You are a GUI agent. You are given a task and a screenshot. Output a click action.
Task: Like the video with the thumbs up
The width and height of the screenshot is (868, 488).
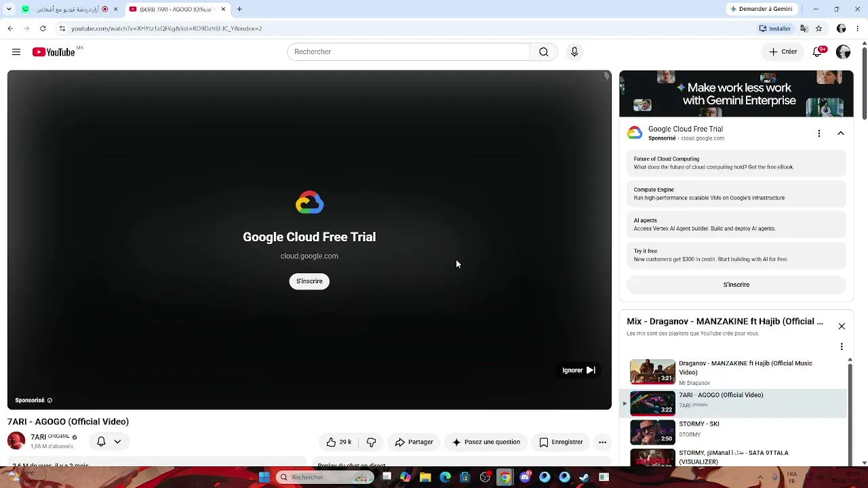pyautogui.click(x=339, y=442)
